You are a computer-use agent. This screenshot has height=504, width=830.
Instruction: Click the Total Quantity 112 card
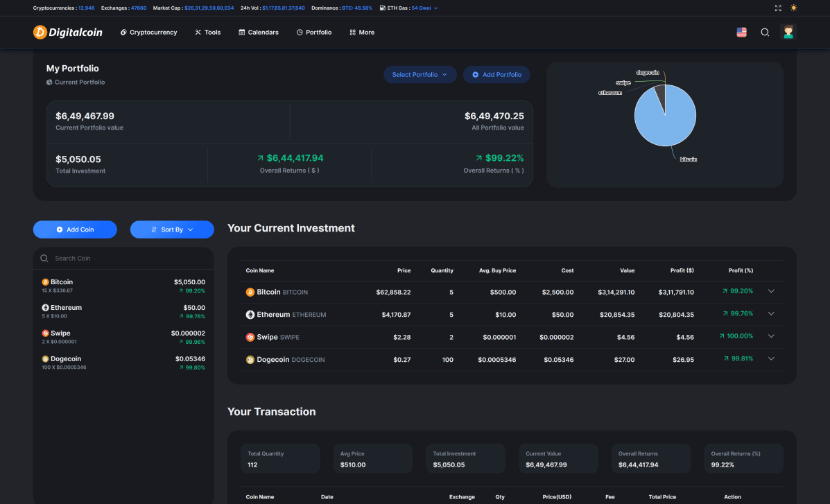[x=280, y=458]
